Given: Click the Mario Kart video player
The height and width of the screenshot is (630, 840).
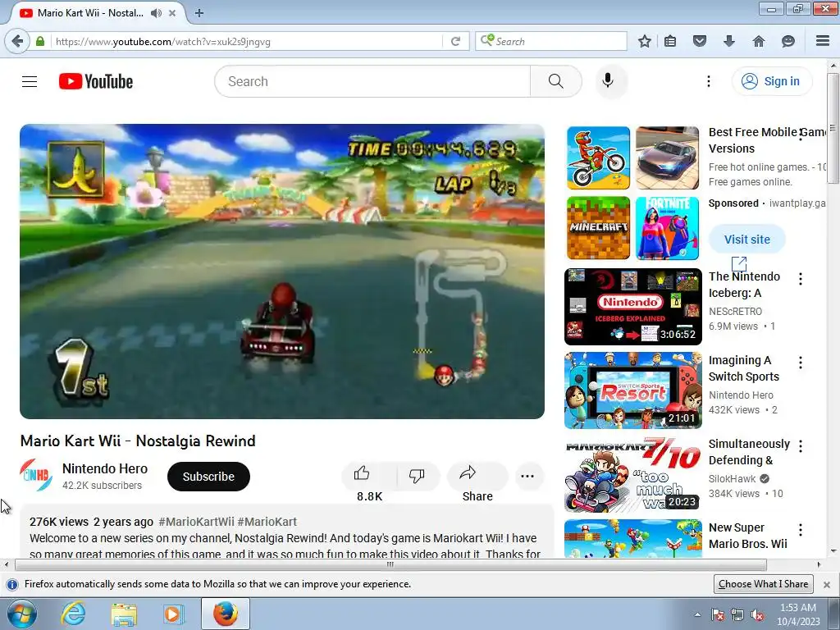Looking at the screenshot, I should coord(282,271).
